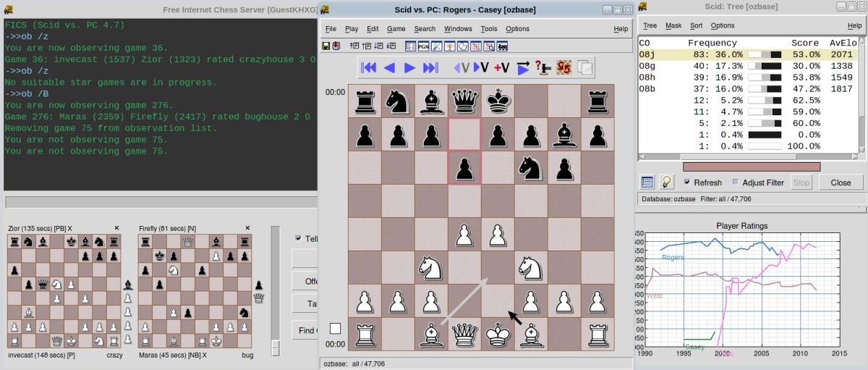Toggle the Tell checkbox in FICS window
Screen dimensions: 868x370
point(299,238)
